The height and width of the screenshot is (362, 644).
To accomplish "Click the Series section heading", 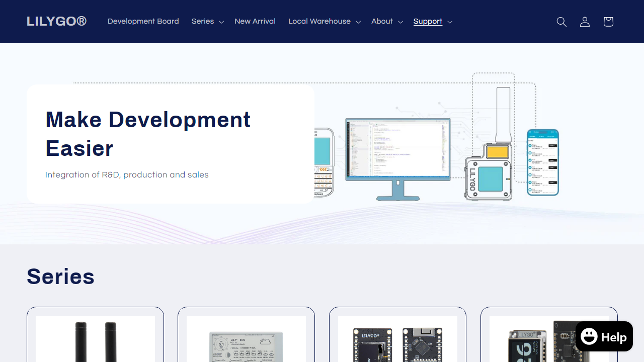I will tap(61, 276).
